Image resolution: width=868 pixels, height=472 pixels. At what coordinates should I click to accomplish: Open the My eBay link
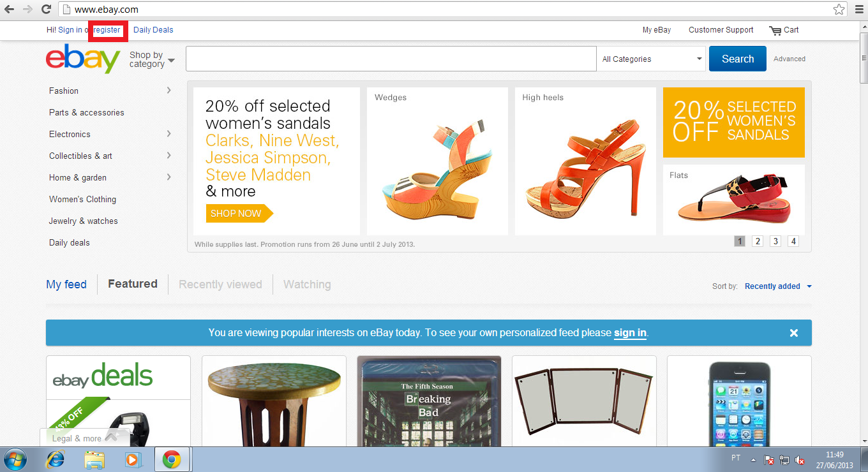coord(657,30)
